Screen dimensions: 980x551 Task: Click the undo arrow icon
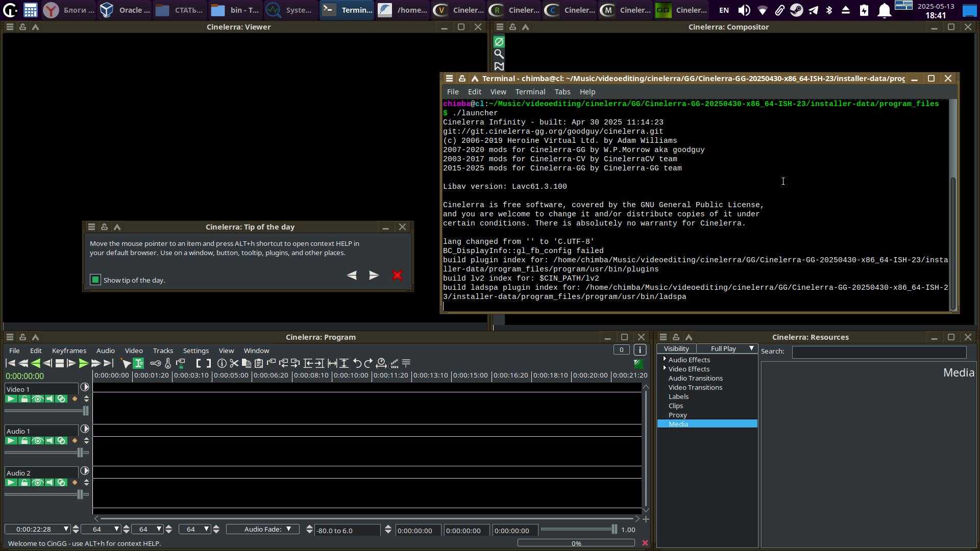[357, 363]
